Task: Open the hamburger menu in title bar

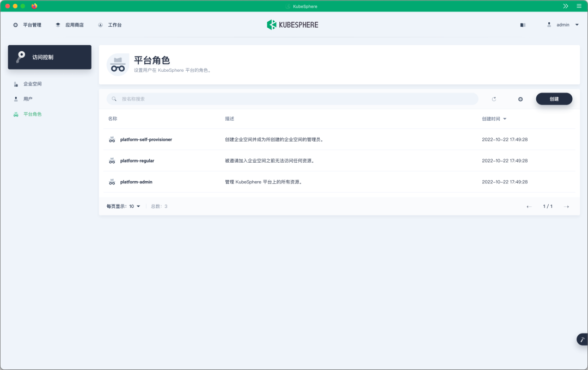Action: 579,6
